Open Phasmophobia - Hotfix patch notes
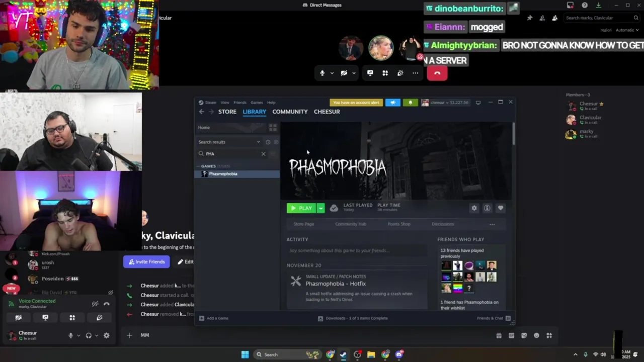Viewport: 644px width, 362px height. (x=336, y=284)
